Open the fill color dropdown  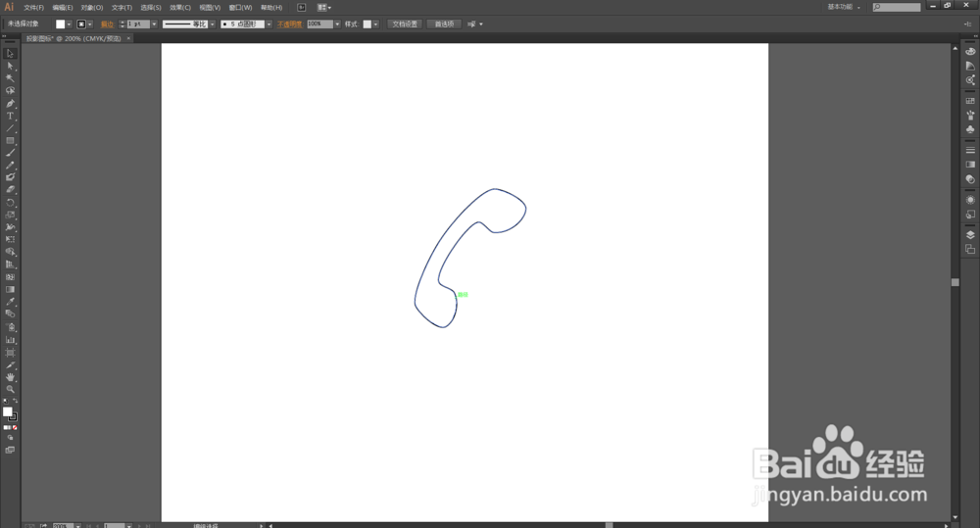(69, 24)
